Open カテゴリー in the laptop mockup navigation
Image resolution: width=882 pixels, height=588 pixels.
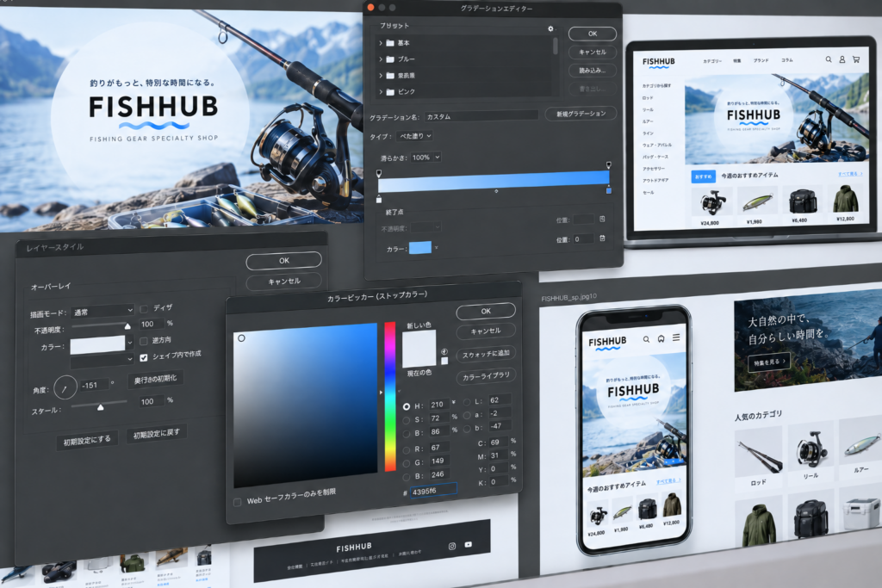click(712, 61)
